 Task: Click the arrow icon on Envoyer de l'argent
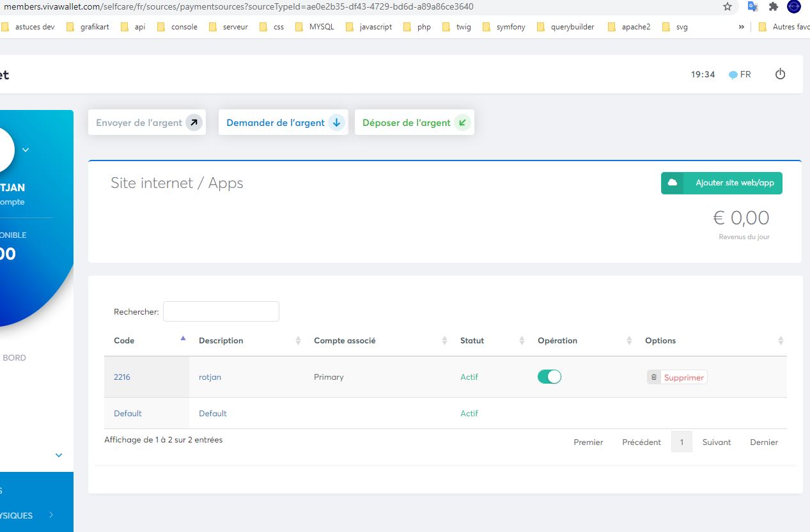tap(194, 121)
